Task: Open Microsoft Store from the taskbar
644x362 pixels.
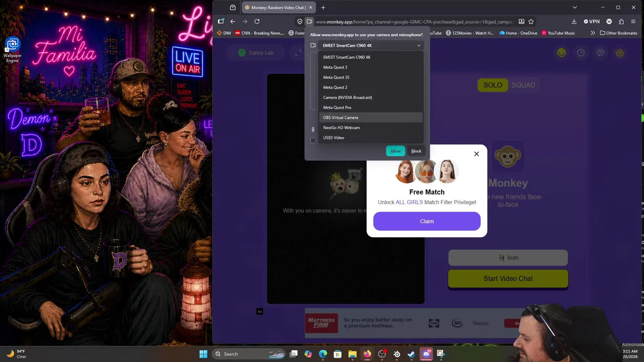Action: pyautogui.click(x=338, y=354)
